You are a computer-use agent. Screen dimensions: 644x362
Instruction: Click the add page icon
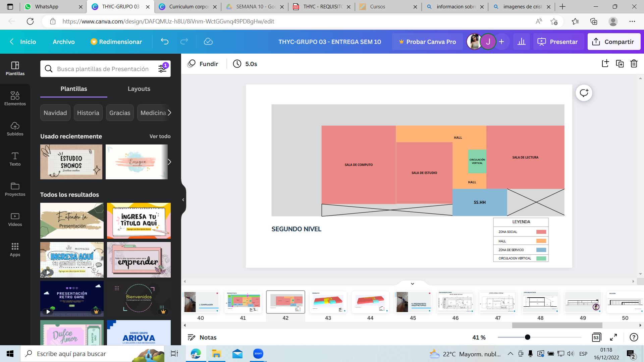[605, 64]
